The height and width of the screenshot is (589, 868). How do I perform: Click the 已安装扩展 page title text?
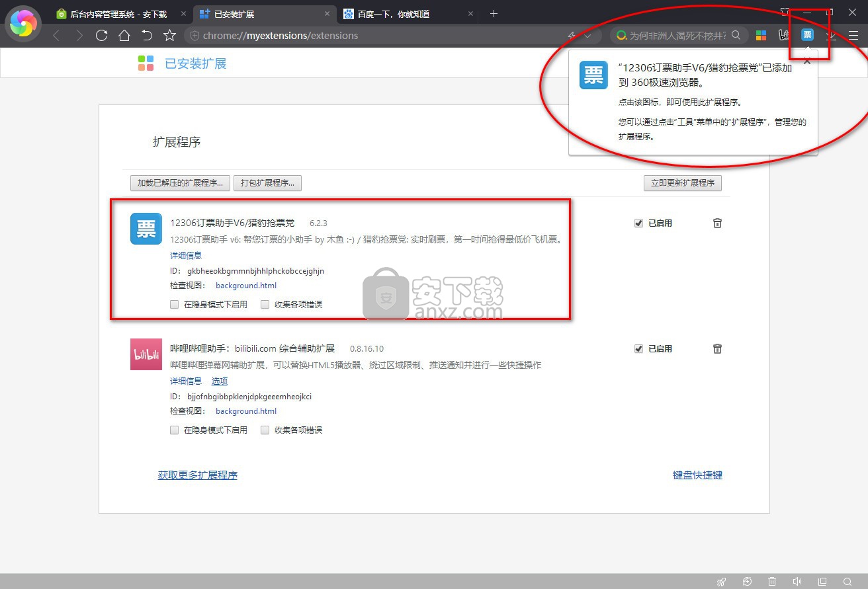196,63
